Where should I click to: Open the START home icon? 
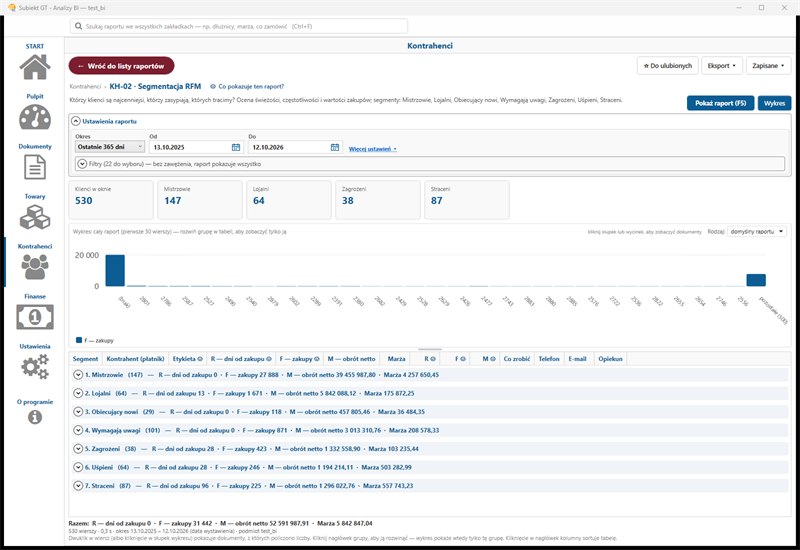[35, 67]
